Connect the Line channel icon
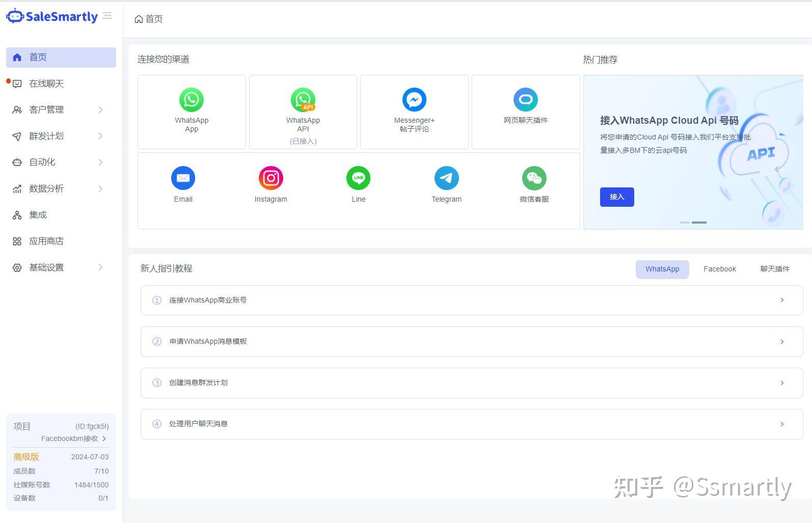812x523 pixels. pos(359,178)
